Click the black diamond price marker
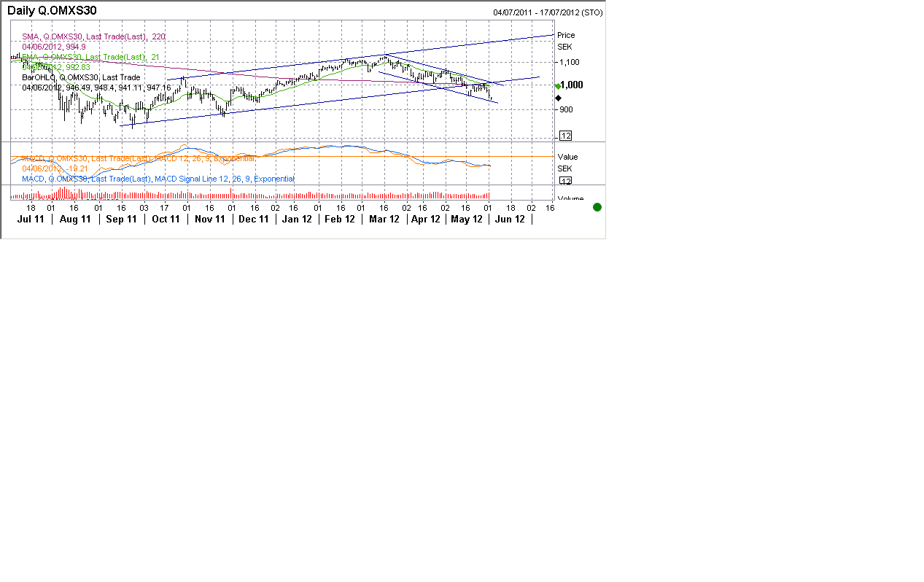The image size is (924, 582). pyautogui.click(x=559, y=98)
